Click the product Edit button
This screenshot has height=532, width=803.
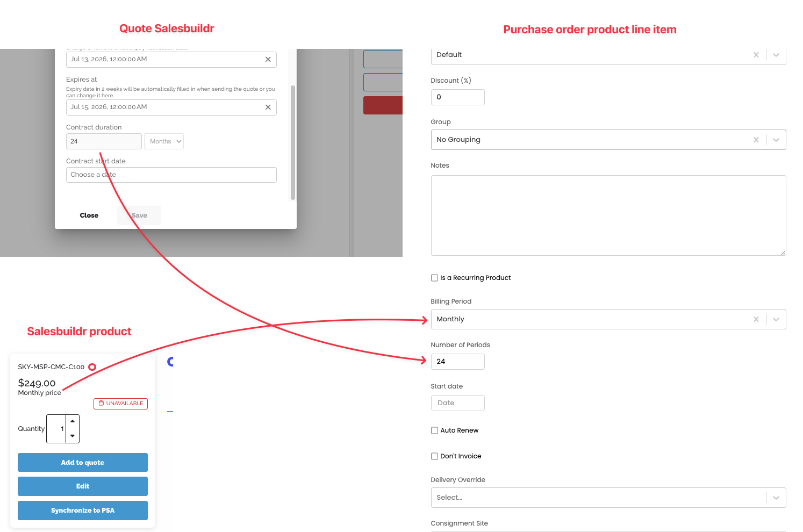coord(83,486)
